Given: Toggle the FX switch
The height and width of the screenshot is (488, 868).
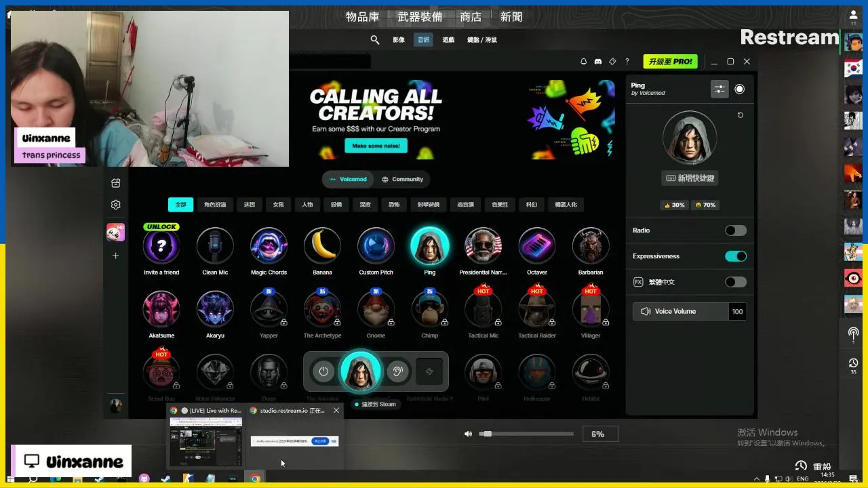Looking at the screenshot, I should pyautogui.click(x=736, y=282).
